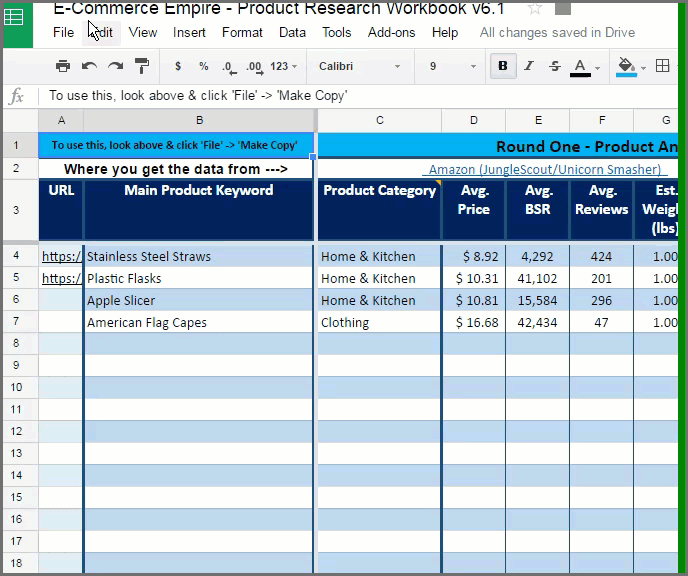This screenshot has width=688, height=576.
Task: Activate the Paint format roller
Action: point(142,66)
